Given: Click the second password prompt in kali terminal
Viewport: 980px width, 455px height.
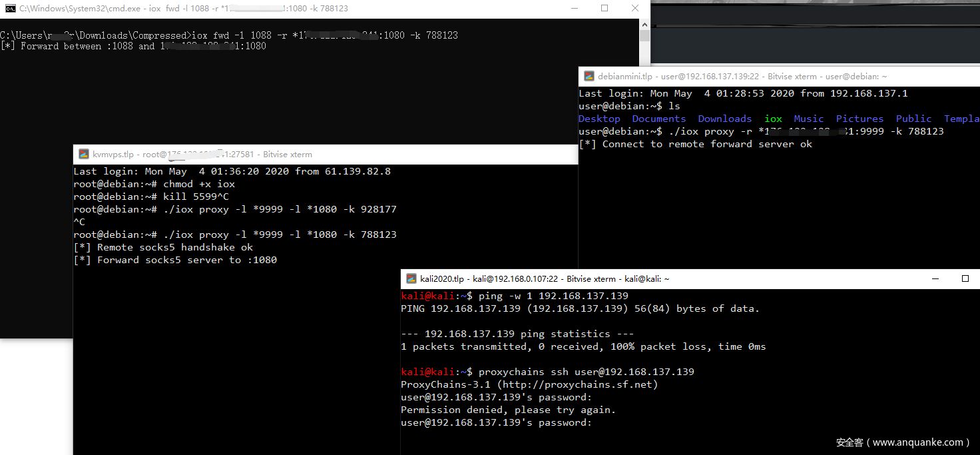Looking at the screenshot, I should coord(496,422).
